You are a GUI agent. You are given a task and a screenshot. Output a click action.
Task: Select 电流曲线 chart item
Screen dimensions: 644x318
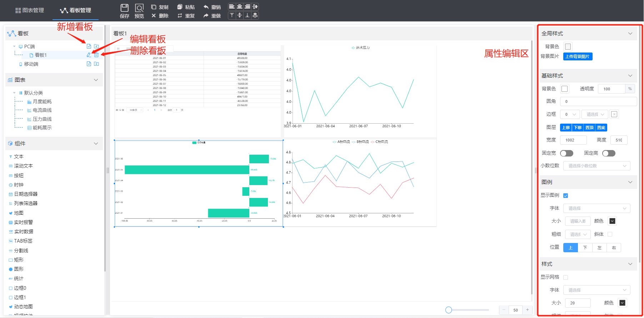click(40, 110)
